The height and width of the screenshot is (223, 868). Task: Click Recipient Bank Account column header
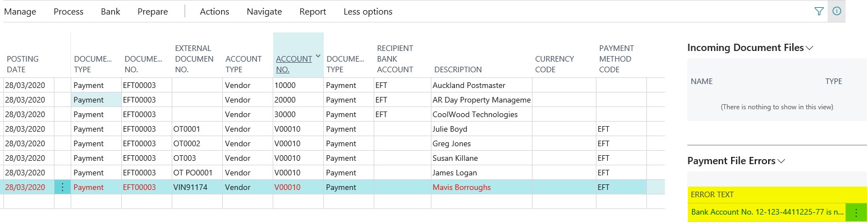point(395,59)
